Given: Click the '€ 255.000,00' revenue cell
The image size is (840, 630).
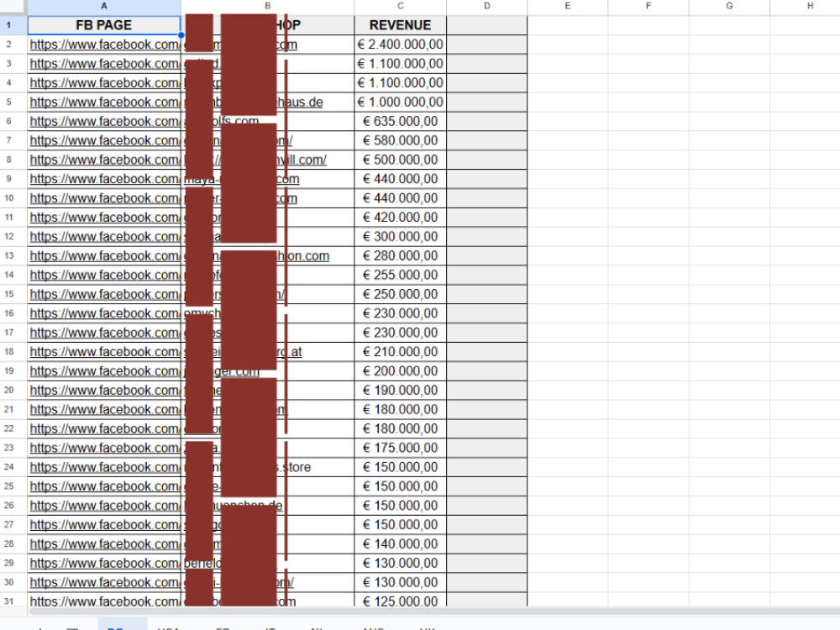Looking at the screenshot, I should coord(400,275).
